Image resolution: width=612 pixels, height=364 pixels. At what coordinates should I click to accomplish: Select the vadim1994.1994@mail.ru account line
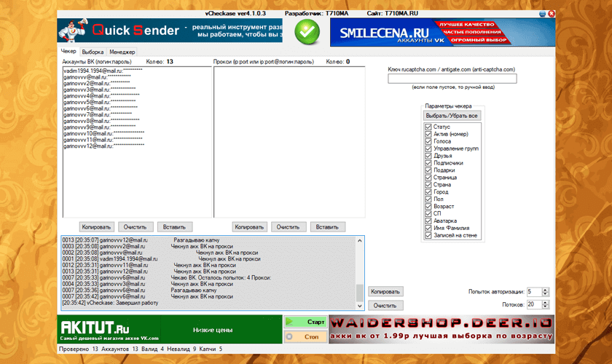point(103,71)
